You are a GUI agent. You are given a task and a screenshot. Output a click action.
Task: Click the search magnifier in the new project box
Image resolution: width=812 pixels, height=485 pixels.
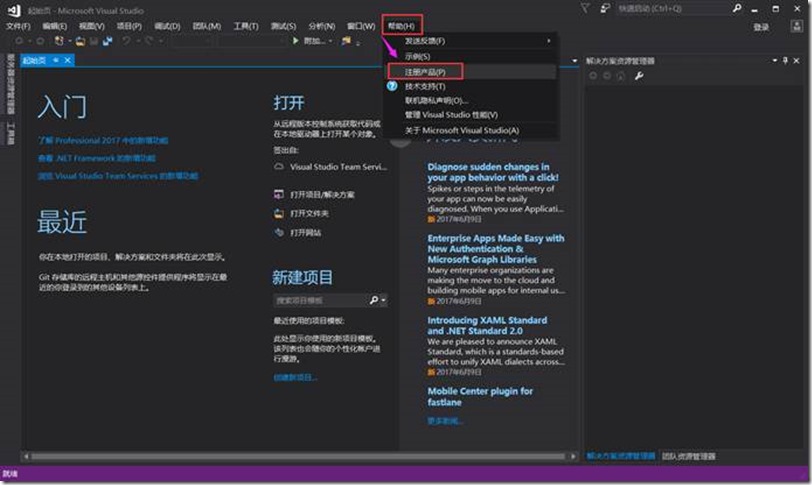tap(374, 300)
